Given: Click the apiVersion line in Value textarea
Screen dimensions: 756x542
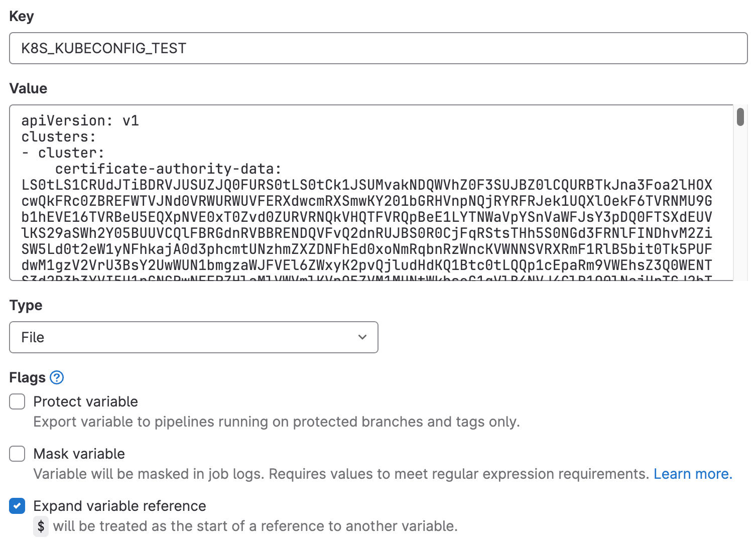Looking at the screenshot, I should (80, 120).
